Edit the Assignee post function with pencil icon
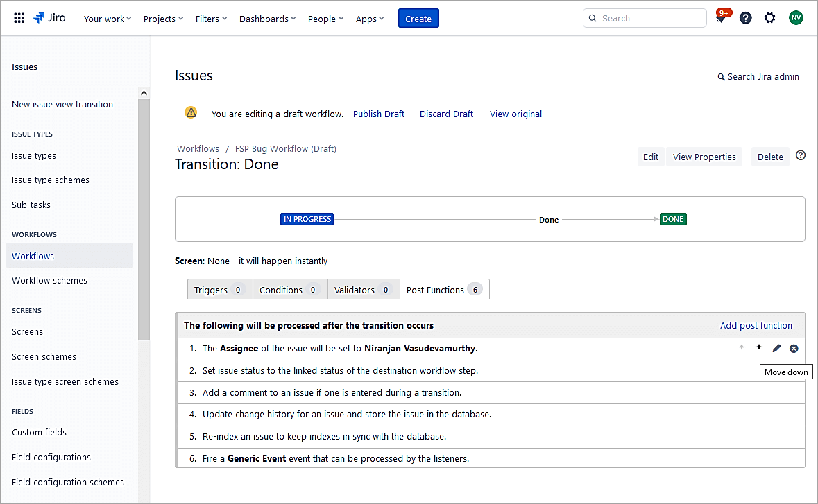 click(776, 349)
